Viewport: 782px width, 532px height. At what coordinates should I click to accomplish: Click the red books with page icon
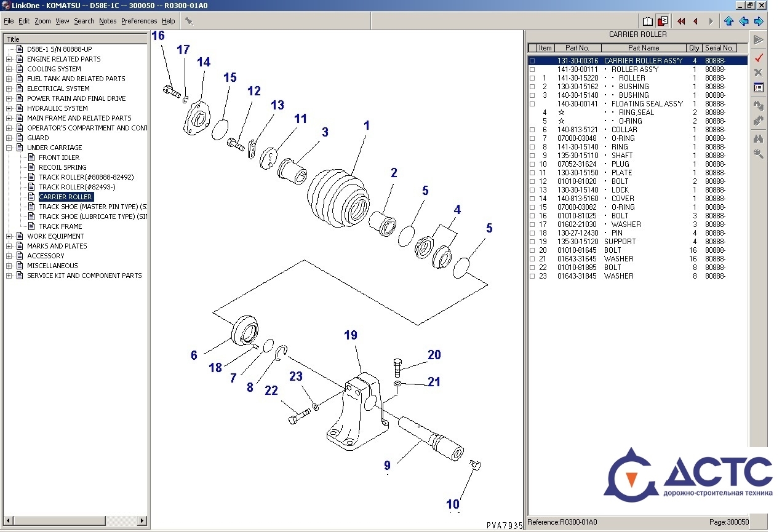[x=663, y=21]
